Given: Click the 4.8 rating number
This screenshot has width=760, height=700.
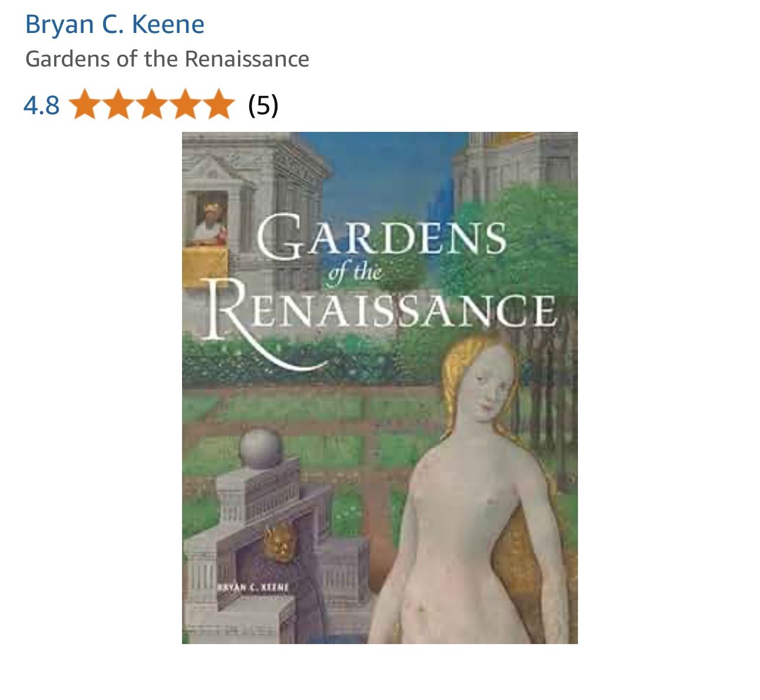Looking at the screenshot, I should [x=41, y=105].
